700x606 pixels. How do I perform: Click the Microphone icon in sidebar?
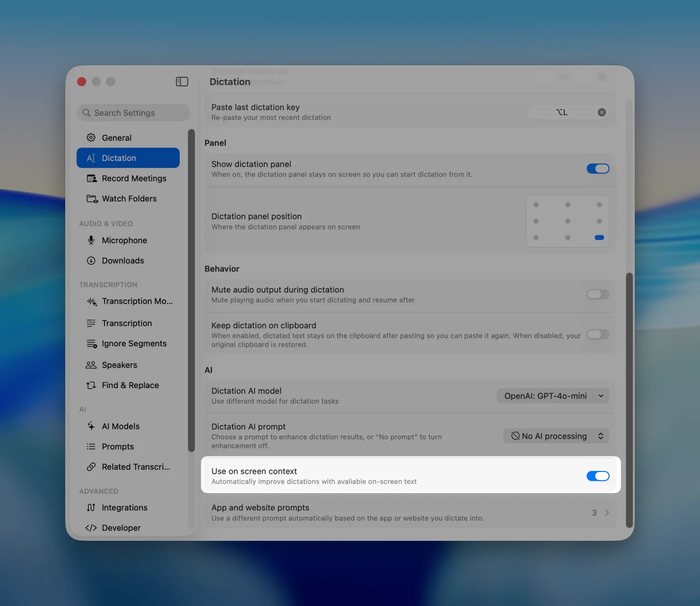tap(91, 240)
